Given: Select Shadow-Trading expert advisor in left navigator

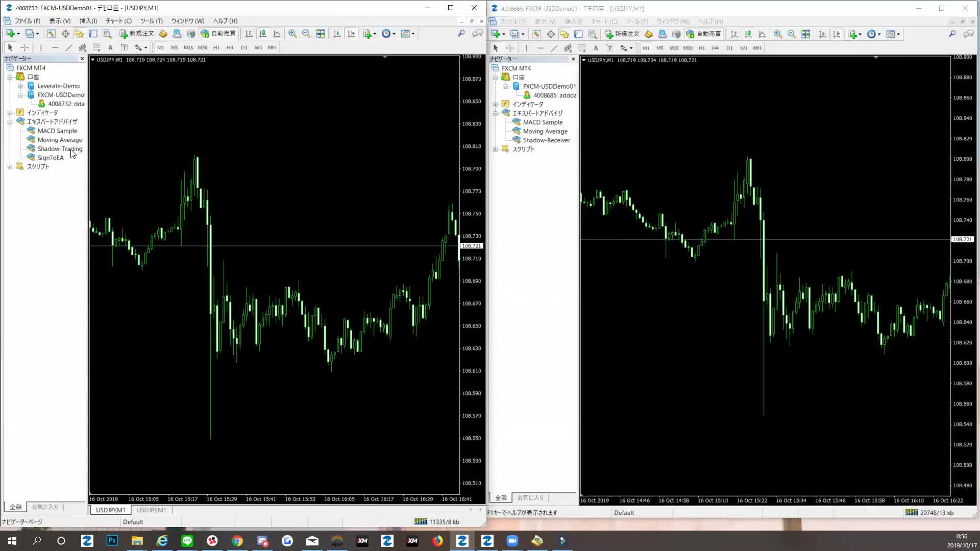Looking at the screenshot, I should pos(60,149).
